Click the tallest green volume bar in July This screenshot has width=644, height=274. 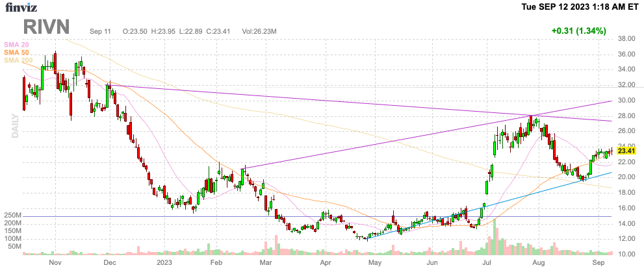(x=495, y=237)
